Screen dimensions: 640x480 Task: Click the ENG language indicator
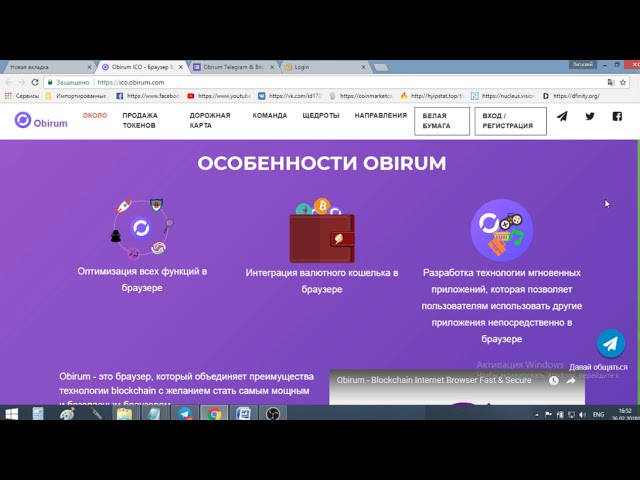click(x=598, y=415)
